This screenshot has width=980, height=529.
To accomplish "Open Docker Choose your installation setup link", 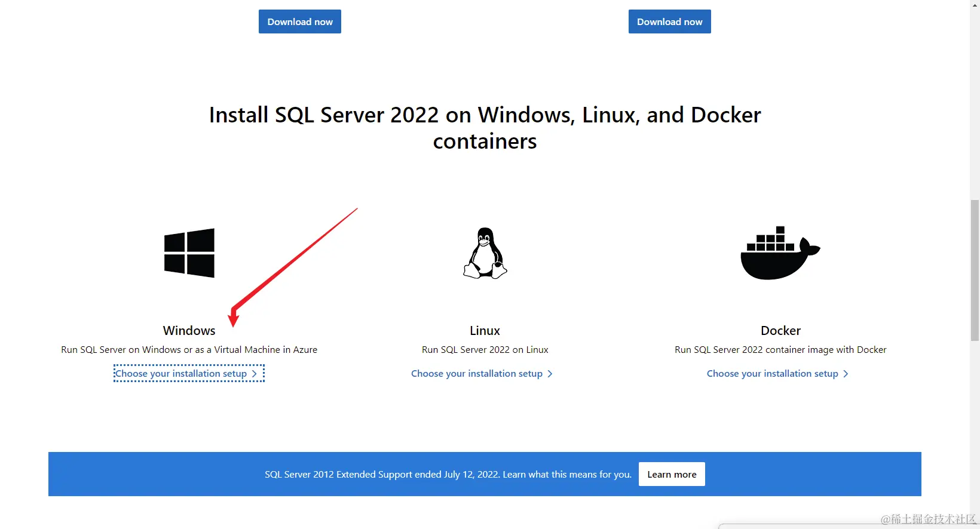I will (777, 374).
